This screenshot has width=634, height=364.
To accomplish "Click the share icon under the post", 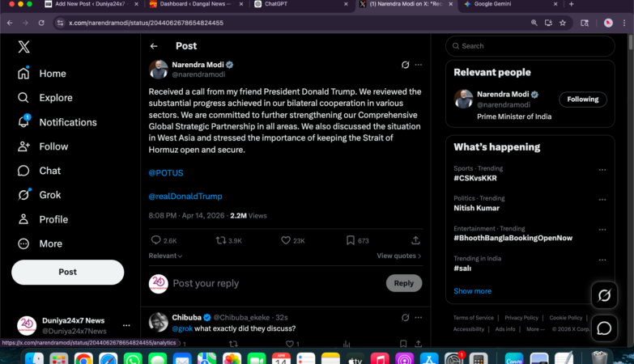I will pyautogui.click(x=415, y=240).
